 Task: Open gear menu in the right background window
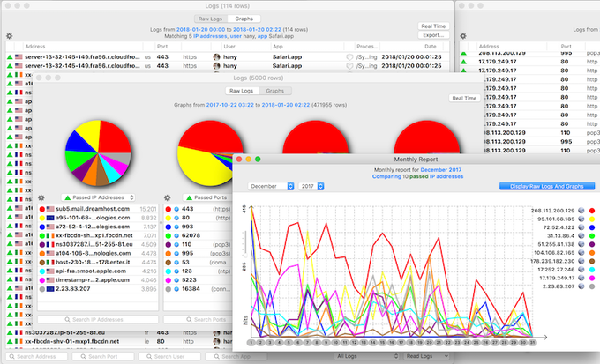tap(463, 36)
